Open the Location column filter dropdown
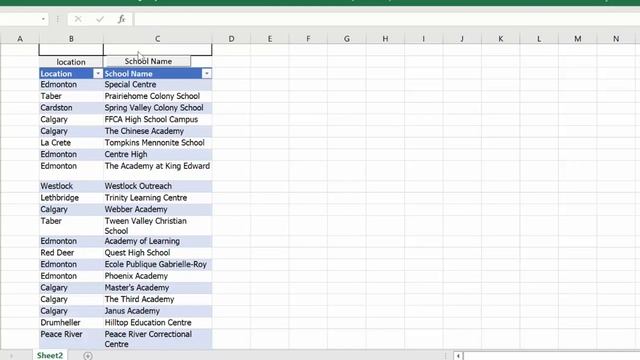This screenshot has width=640, height=360. pos(98,73)
